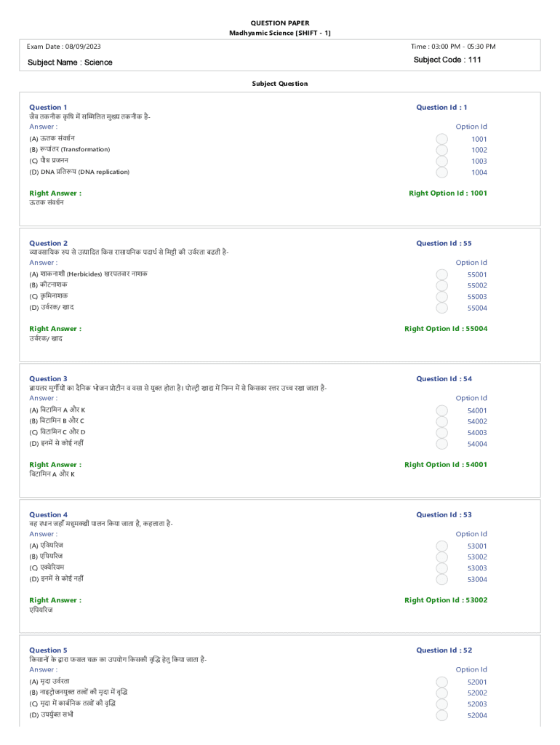Screen dimensions: 560x745
Task: Click option id 1003 link
Action: click(479, 161)
